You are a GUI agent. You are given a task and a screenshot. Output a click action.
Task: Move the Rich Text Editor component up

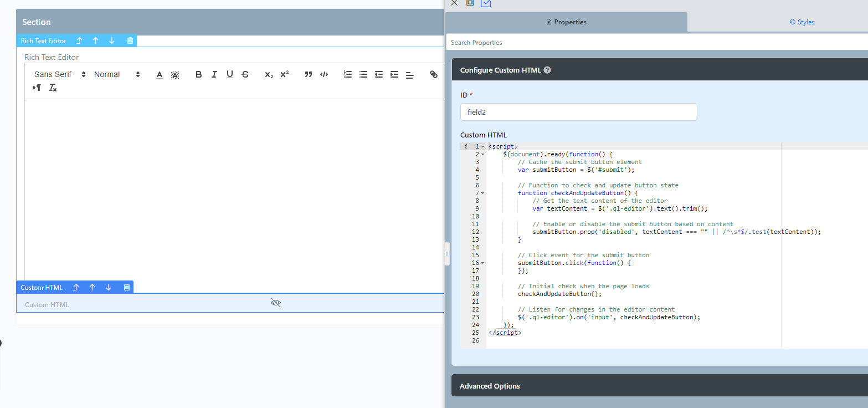(x=95, y=41)
